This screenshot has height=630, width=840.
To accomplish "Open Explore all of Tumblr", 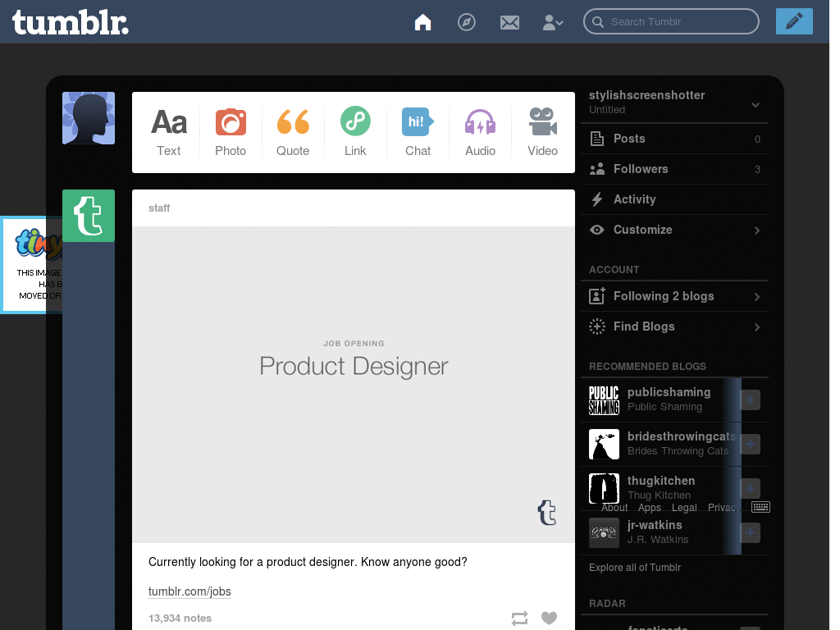I will (x=635, y=568).
